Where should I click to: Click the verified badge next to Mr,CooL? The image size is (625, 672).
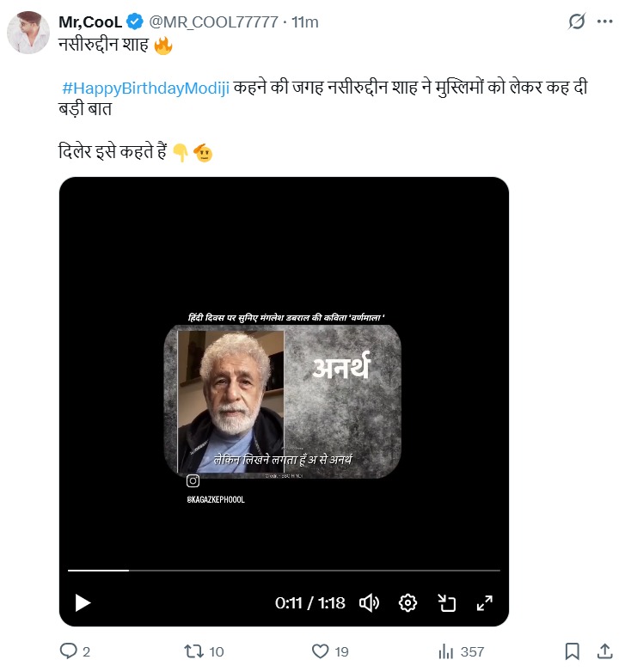coord(136,21)
